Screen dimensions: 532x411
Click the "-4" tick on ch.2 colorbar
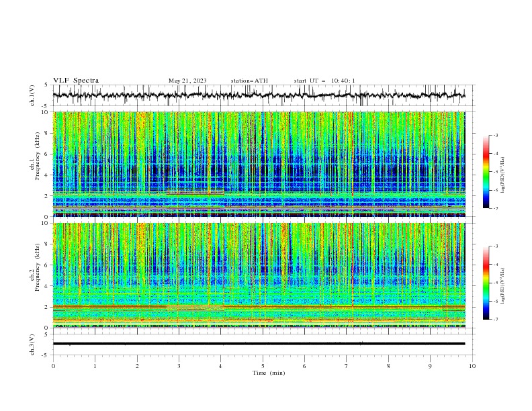[495, 265]
